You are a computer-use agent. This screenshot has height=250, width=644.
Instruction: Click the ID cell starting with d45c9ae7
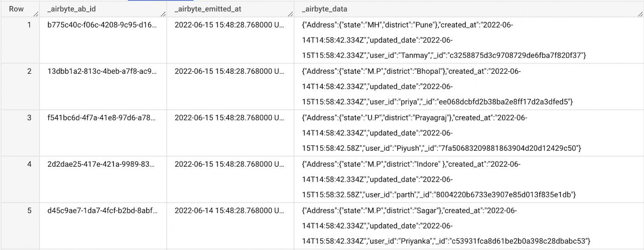[x=102, y=210]
